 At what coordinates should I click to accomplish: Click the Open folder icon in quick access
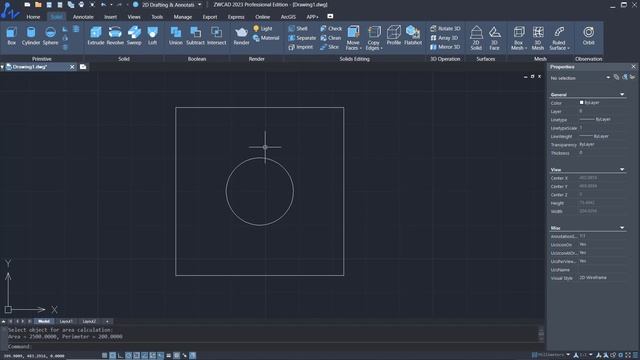point(38,4)
